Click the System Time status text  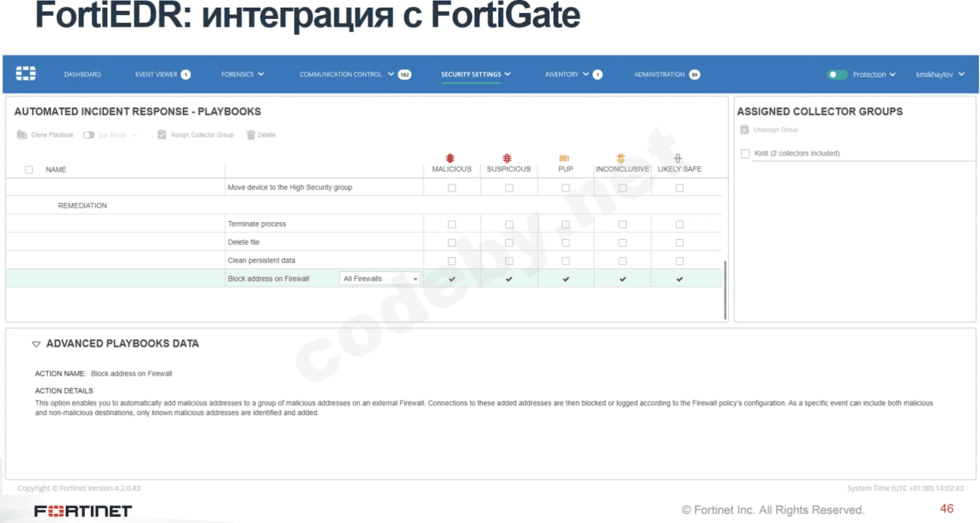(905, 489)
